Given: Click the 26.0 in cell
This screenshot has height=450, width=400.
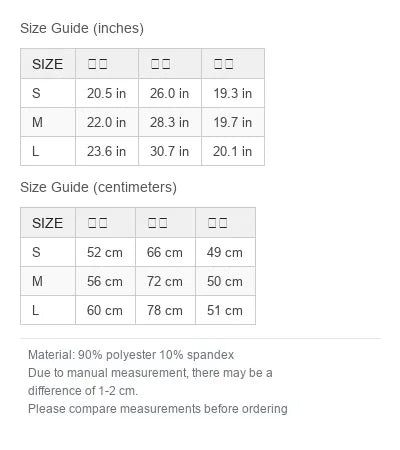Looking at the screenshot, I should pyautogui.click(x=170, y=93).
